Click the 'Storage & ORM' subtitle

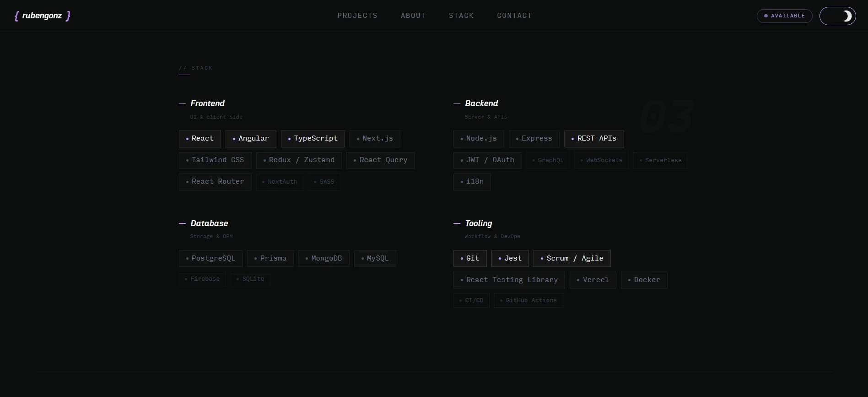pos(211,236)
